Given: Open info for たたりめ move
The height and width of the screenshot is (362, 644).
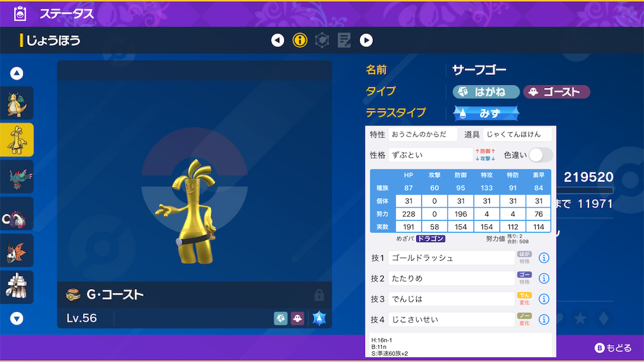Looking at the screenshot, I should [x=544, y=278].
